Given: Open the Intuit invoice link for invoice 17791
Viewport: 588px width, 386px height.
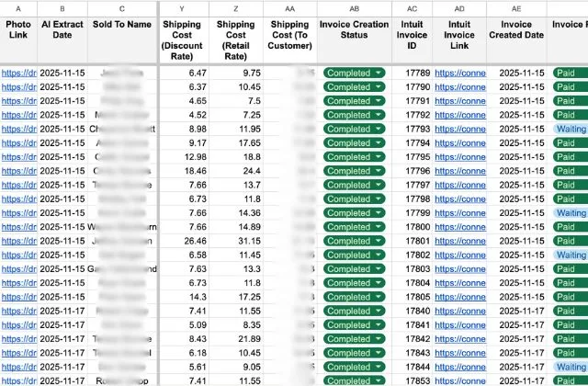Looking at the screenshot, I should click(459, 101).
